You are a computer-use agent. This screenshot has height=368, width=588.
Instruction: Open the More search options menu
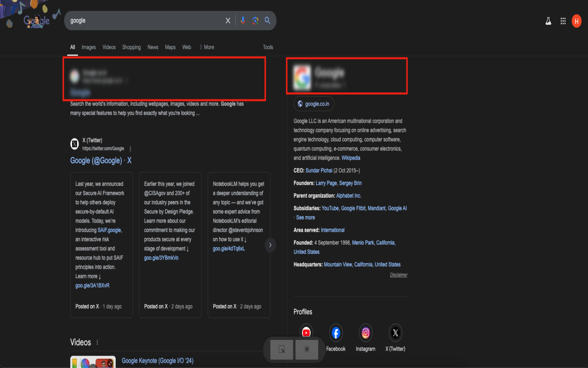click(x=206, y=47)
